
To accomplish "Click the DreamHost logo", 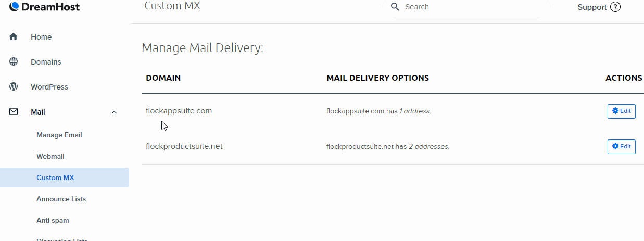I will 45,7.
